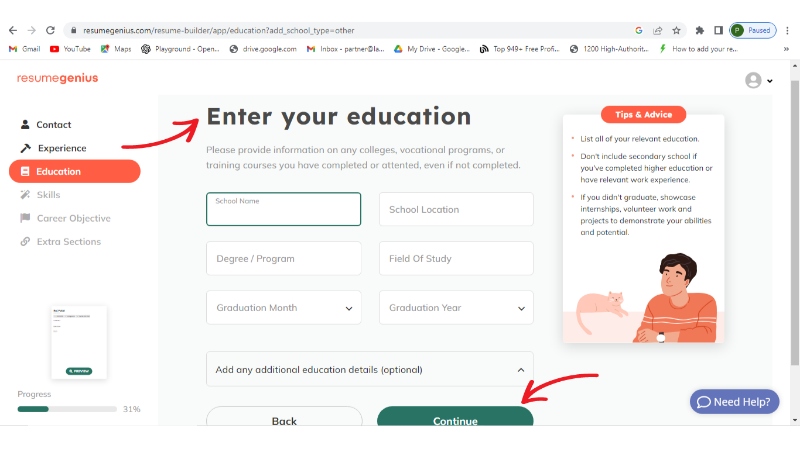
Task: Click the Skills puzzle icon
Action: tap(25, 195)
